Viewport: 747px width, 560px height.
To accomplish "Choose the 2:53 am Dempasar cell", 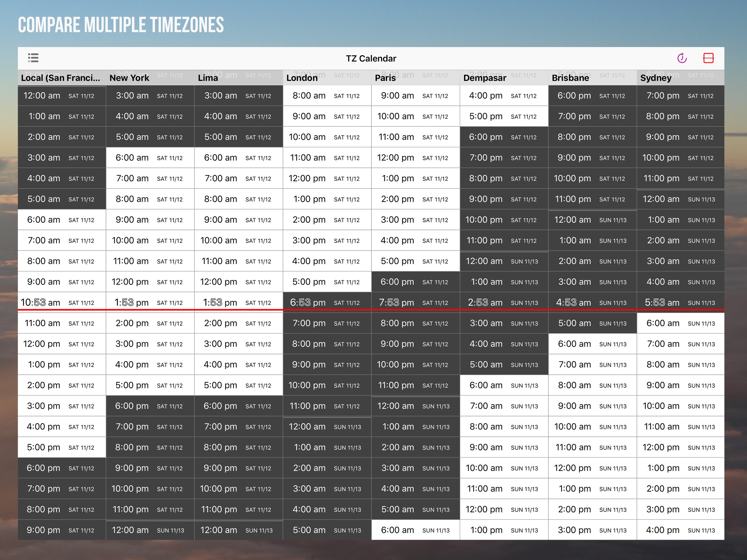I will point(504,302).
